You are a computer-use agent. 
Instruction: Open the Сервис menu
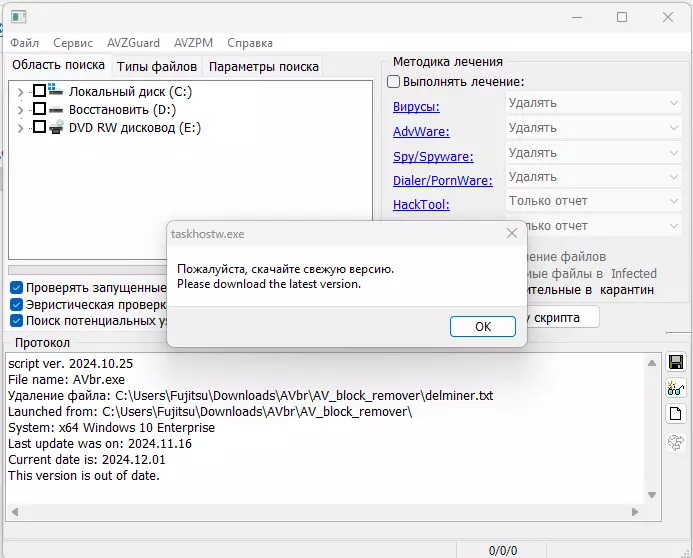pyautogui.click(x=73, y=43)
